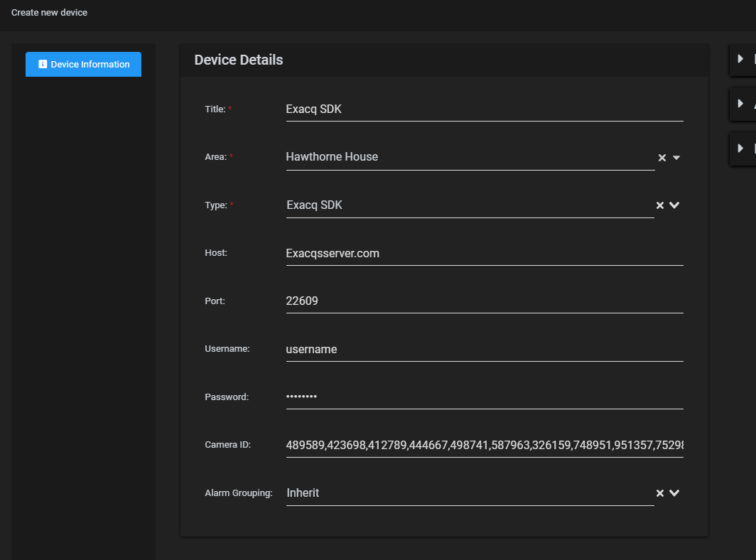Clear the Type selection Exacq SDK
This screenshot has height=560, width=756.
pos(660,205)
